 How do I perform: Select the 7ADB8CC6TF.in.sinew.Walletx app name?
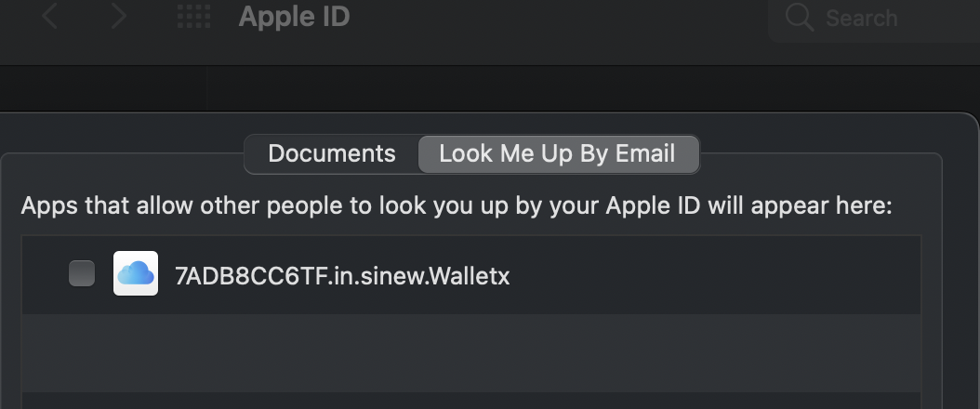coord(342,275)
